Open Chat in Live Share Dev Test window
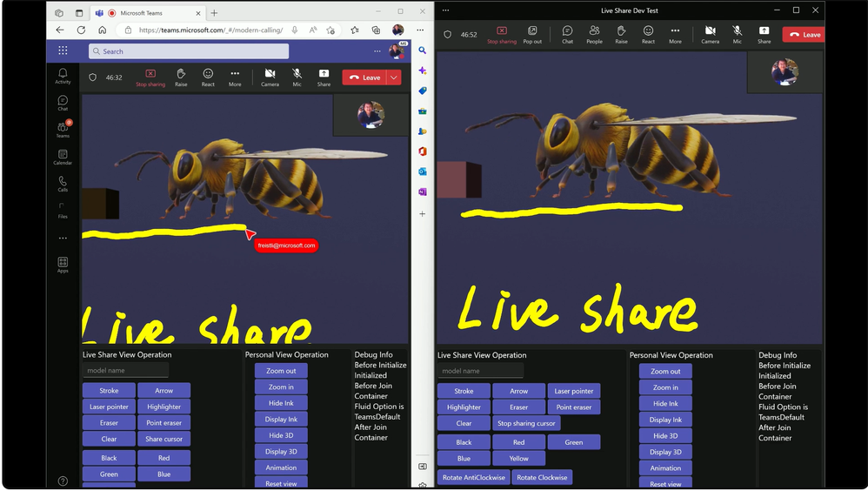Image resolution: width=868 pixels, height=491 pixels. coord(567,35)
